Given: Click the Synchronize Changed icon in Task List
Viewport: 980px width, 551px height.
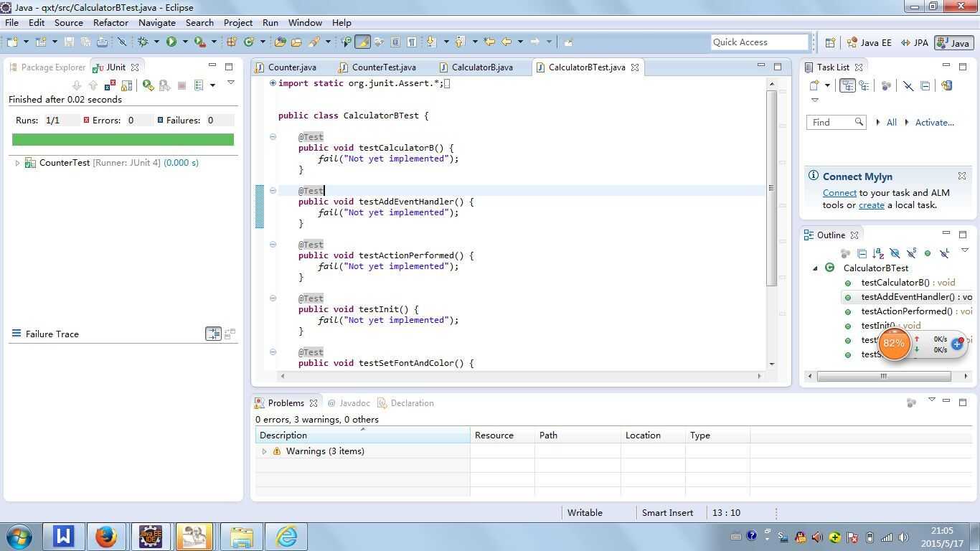Looking at the screenshot, I should pos(946,85).
